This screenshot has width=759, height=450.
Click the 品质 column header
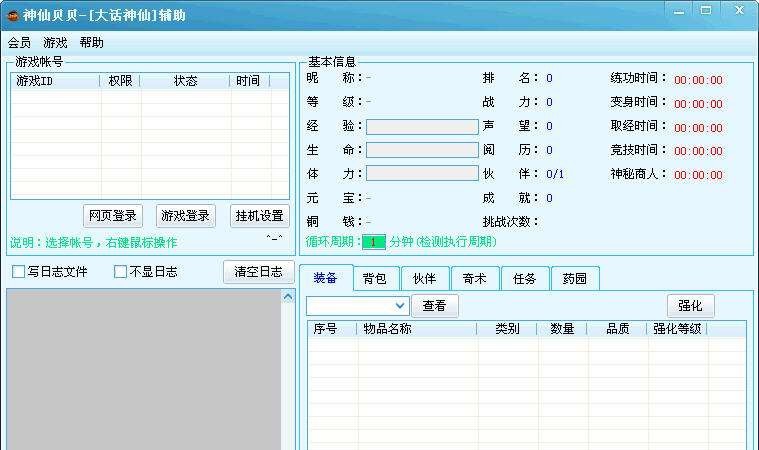[618, 329]
